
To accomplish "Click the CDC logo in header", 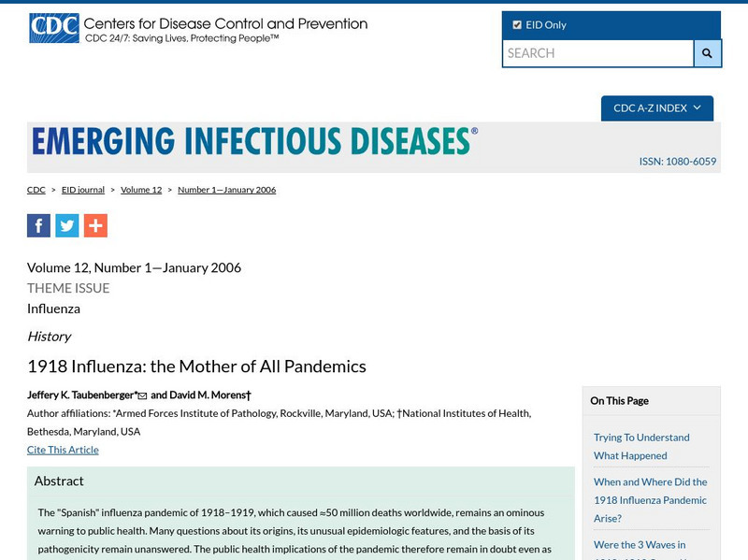I will (x=53, y=28).
